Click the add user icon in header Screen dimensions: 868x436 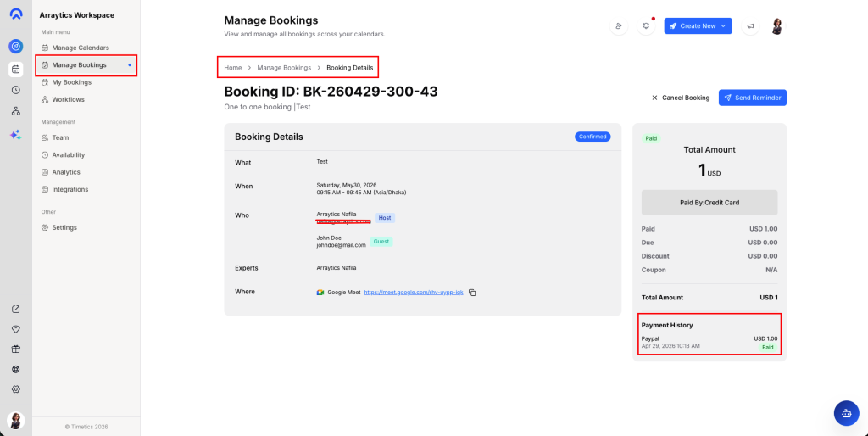(x=619, y=26)
